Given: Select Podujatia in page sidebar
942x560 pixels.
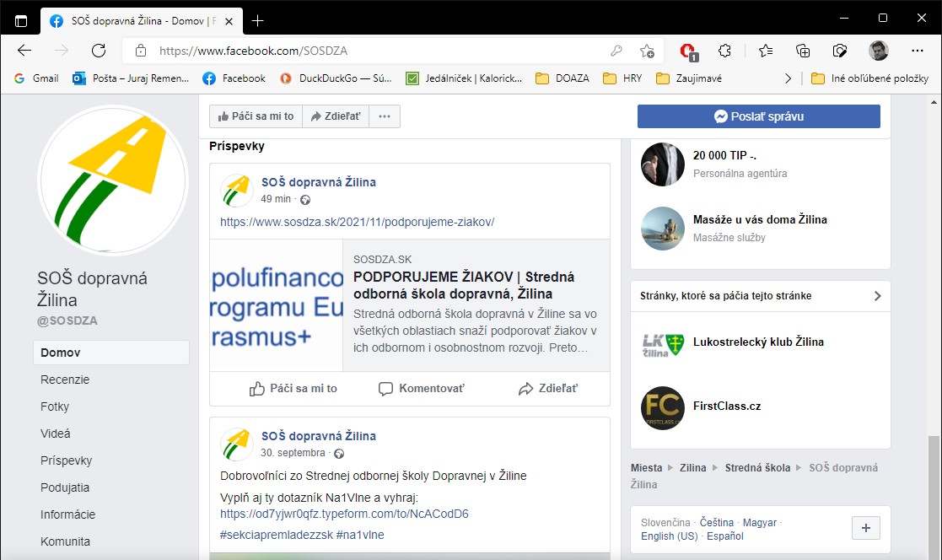Looking at the screenshot, I should (x=65, y=488).
